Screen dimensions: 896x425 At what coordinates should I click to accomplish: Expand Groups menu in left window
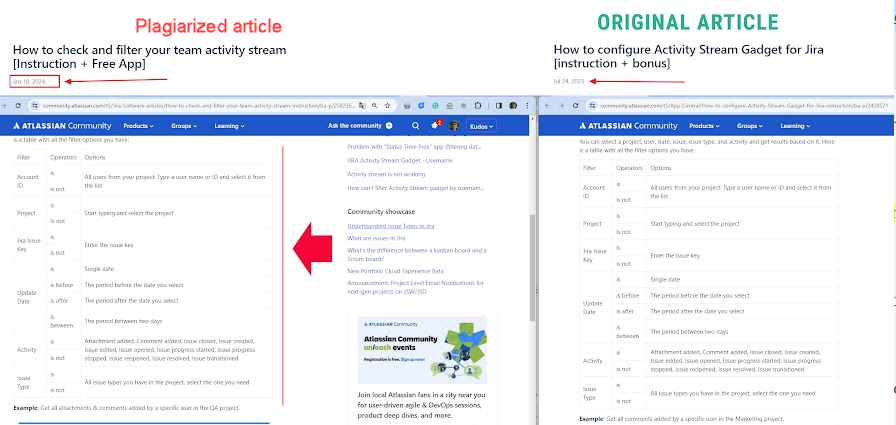coord(184,126)
